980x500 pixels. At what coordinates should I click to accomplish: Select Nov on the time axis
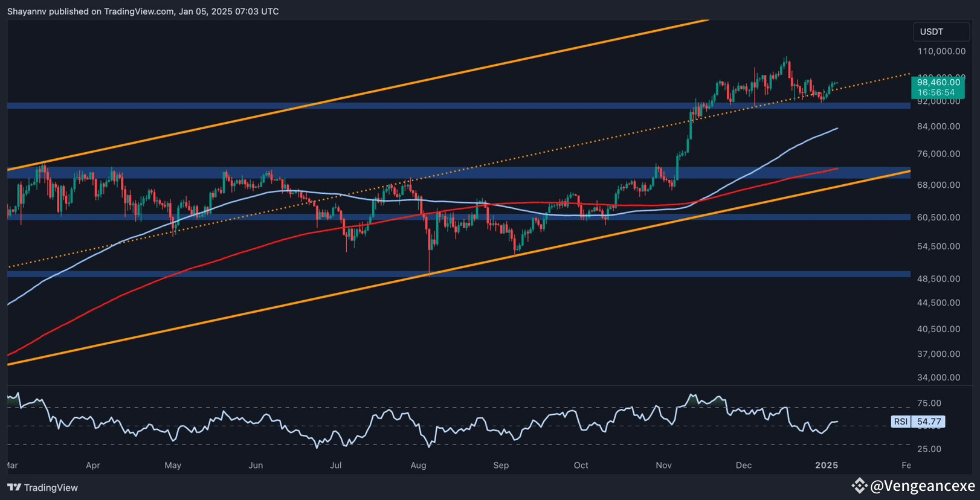tap(663, 465)
